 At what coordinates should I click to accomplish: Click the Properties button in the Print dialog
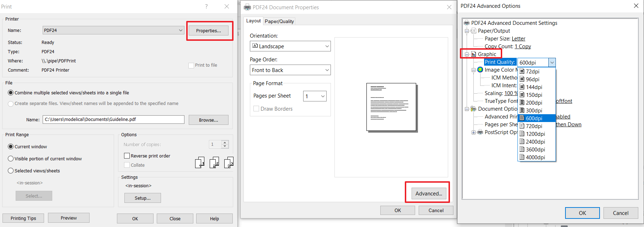(209, 31)
